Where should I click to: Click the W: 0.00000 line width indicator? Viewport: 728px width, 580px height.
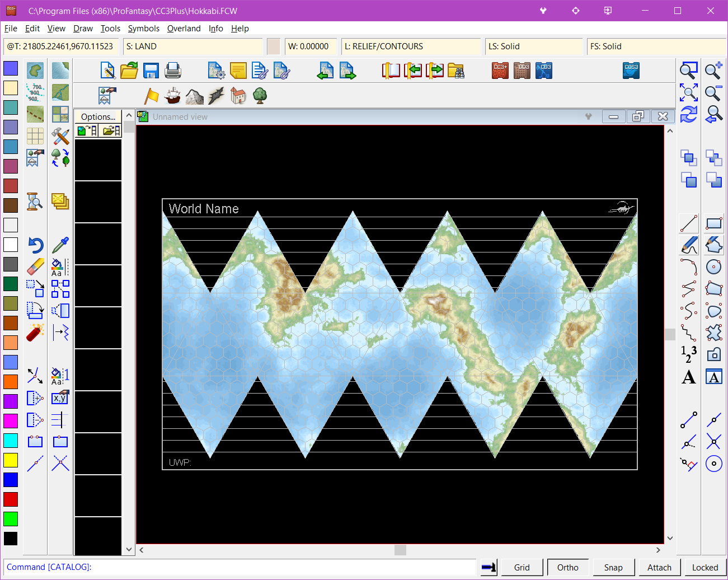311,46
